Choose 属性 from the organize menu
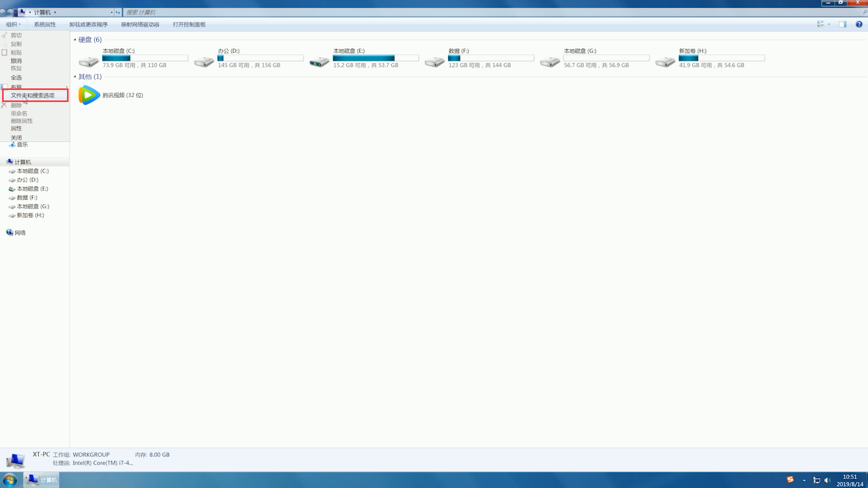868x488 pixels. pos(16,128)
